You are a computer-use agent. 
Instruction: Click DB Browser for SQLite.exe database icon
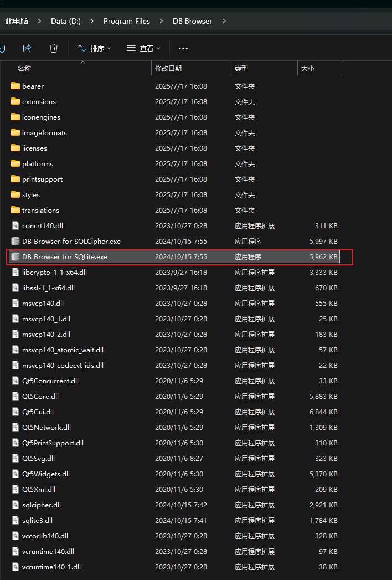[16, 256]
